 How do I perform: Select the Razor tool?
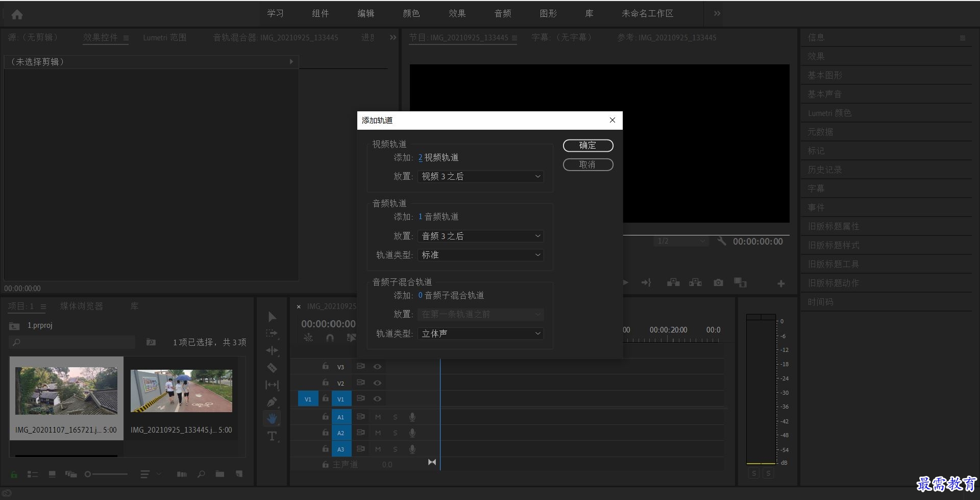coord(272,368)
